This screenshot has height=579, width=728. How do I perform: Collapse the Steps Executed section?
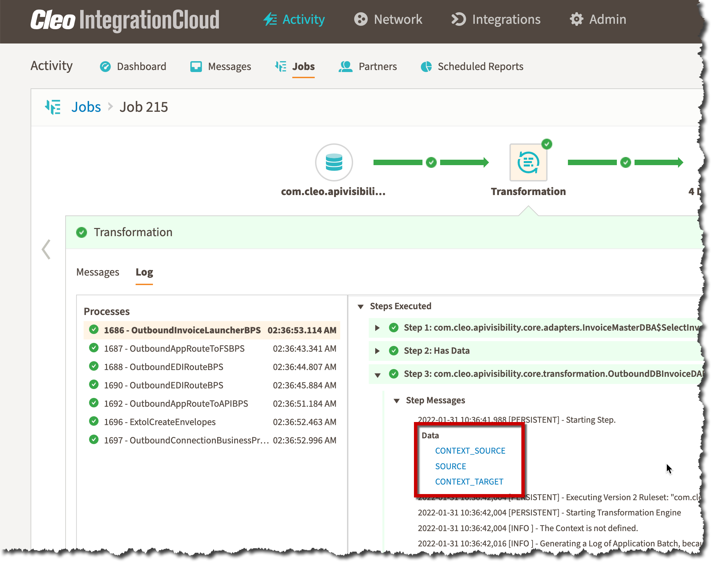(x=361, y=307)
